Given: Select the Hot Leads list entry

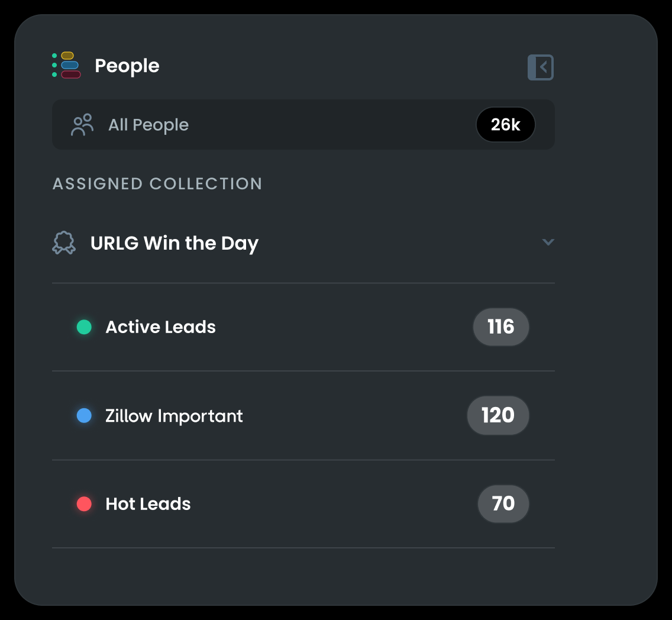Looking at the screenshot, I should 147,503.
